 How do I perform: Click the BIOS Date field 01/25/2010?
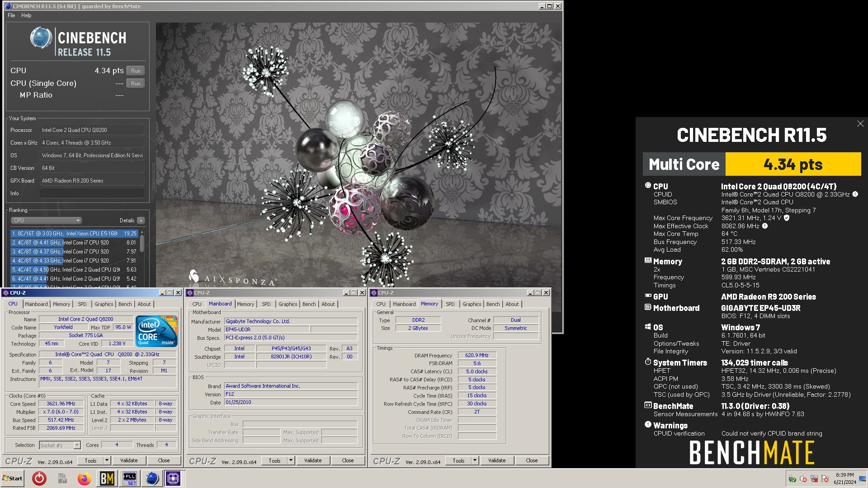(x=291, y=403)
